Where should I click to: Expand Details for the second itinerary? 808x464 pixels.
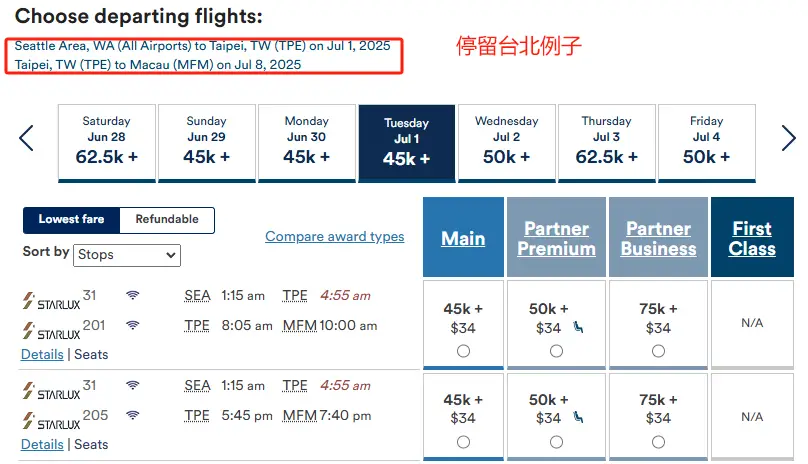pyautogui.click(x=42, y=444)
